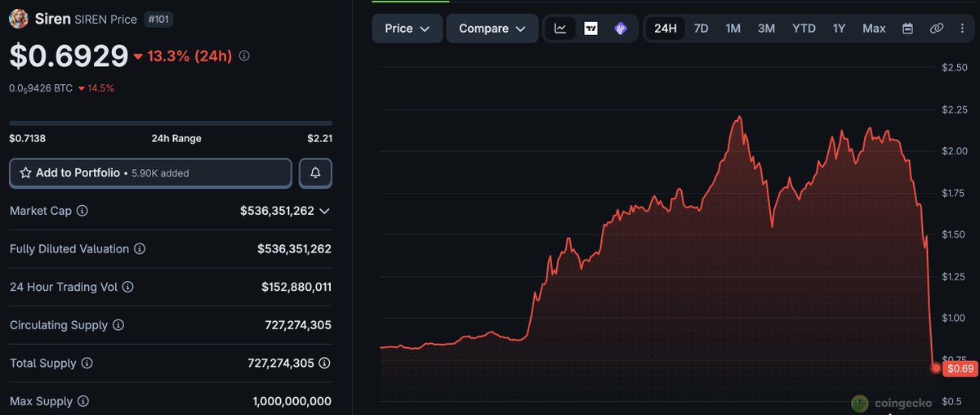
Task: Select the line chart view icon
Action: 560,29
